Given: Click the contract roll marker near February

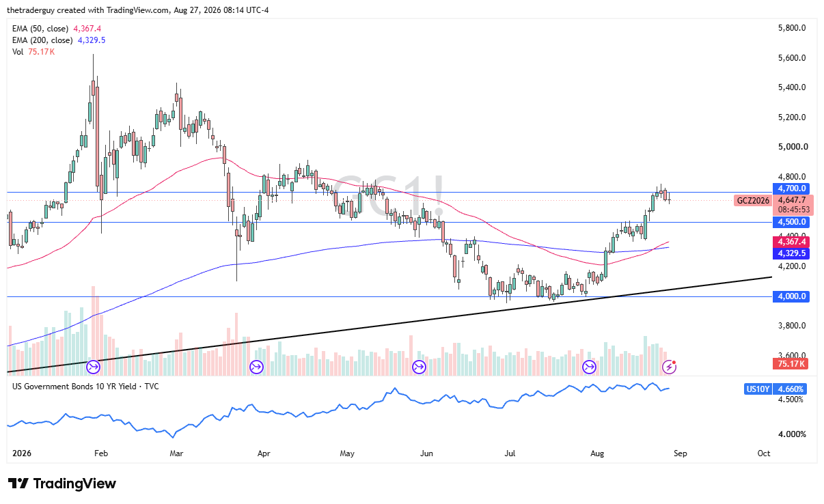Looking at the screenshot, I should [x=94, y=367].
